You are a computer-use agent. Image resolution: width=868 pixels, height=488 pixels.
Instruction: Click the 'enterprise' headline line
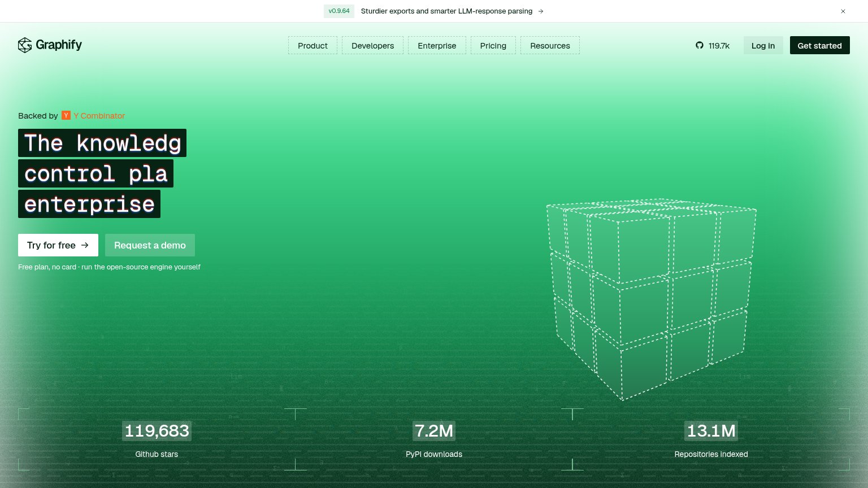pos(89,204)
